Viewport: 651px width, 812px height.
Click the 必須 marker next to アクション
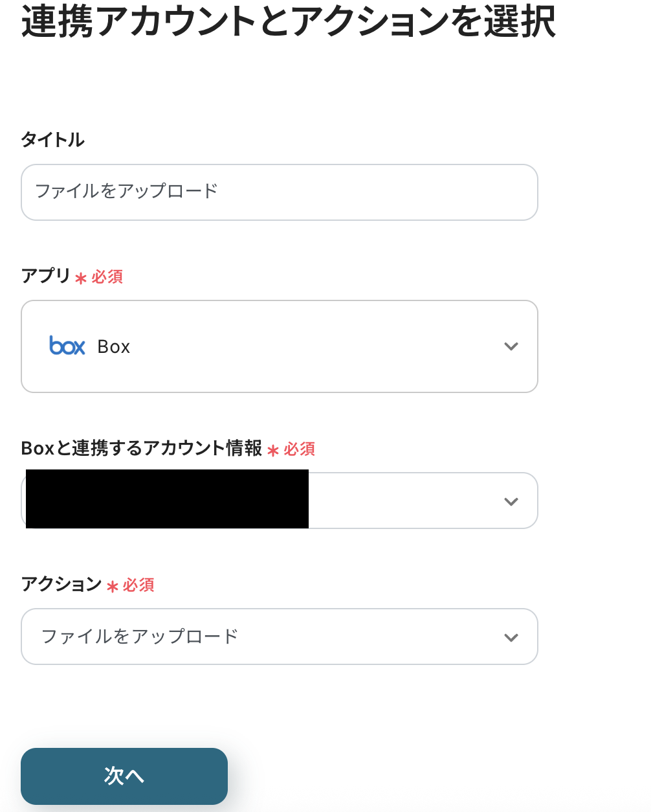click(138, 585)
